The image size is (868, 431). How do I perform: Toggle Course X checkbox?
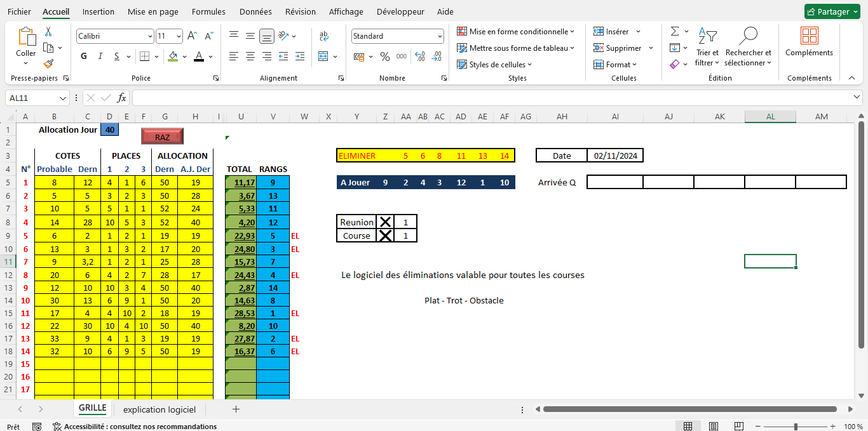[385, 235]
